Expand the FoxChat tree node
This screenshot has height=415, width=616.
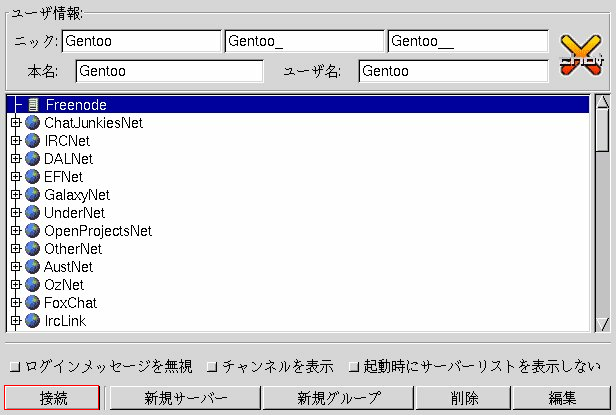tap(15, 303)
